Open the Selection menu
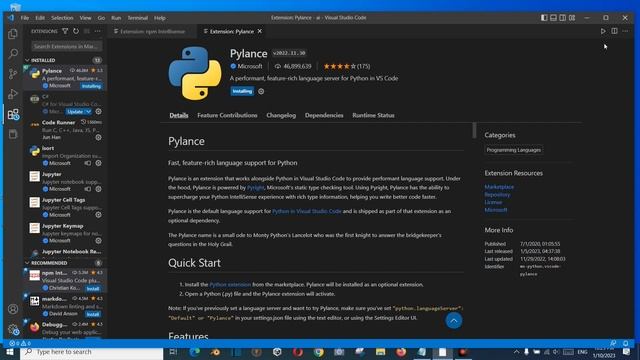 (x=62, y=18)
